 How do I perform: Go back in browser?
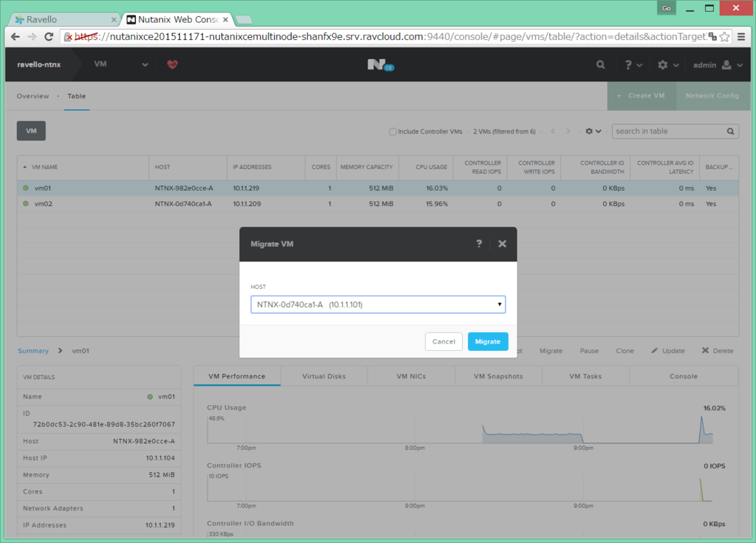pyautogui.click(x=16, y=37)
